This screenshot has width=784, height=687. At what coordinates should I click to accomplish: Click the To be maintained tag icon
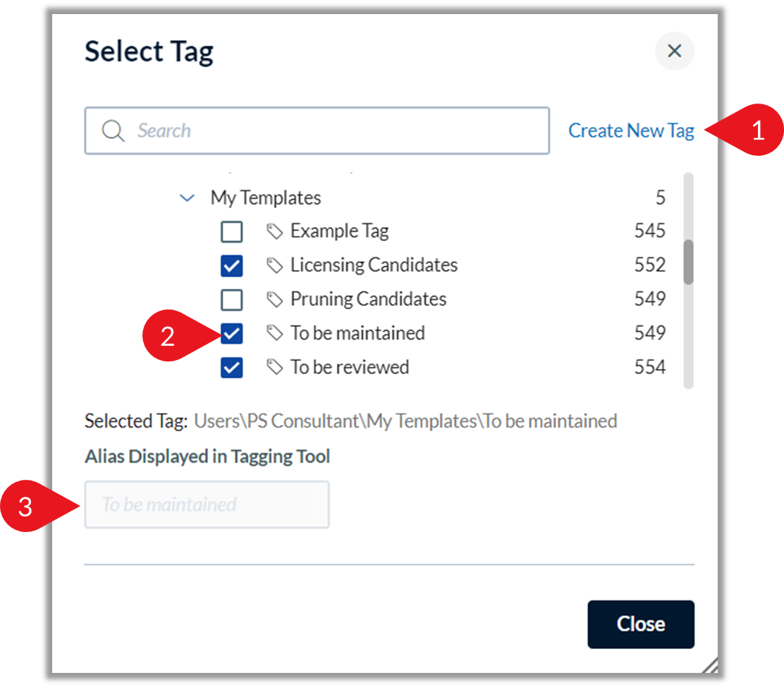274,333
